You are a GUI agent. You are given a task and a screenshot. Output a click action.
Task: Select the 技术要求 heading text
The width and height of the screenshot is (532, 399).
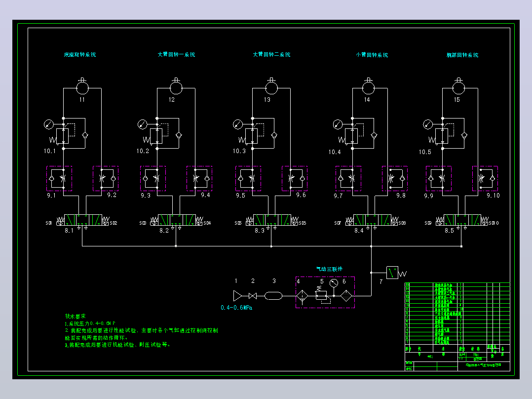pyautogui.click(x=76, y=316)
